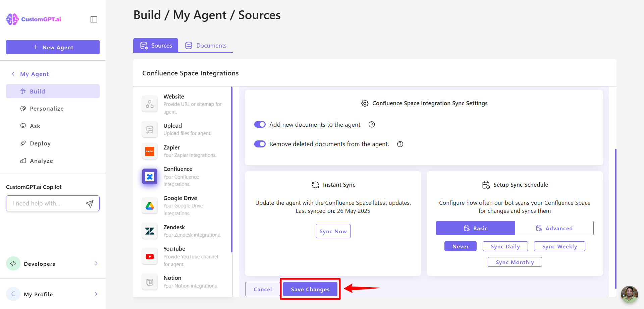This screenshot has width=644, height=309.
Task: Choose the Sync Monthly option
Action: pos(515,262)
